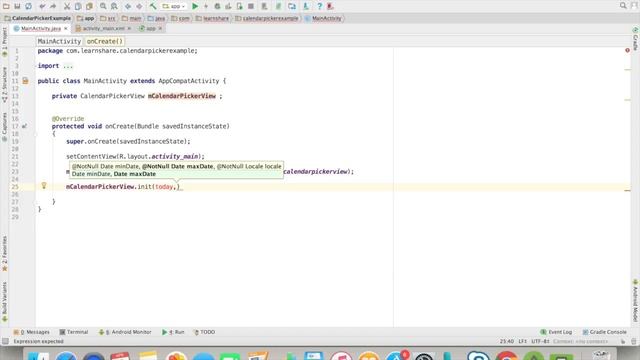This screenshot has height=360, width=640.
Task: Click the Help question mark icon
Action: tap(320, 6)
